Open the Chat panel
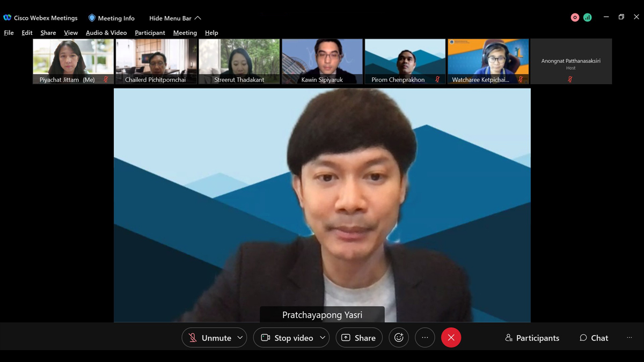This screenshot has width=644, height=362. (594, 338)
